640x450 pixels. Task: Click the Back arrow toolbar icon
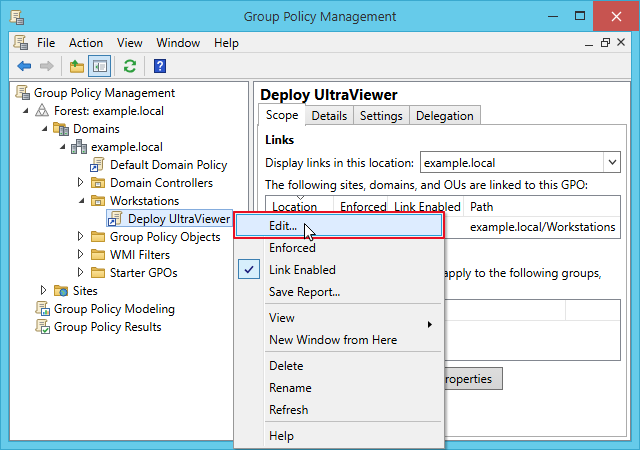(x=24, y=66)
